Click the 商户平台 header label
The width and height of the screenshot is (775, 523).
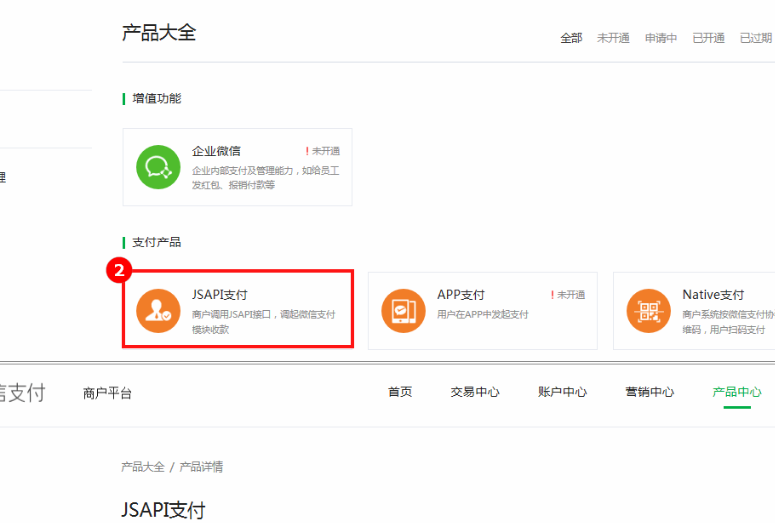coord(107,393)
